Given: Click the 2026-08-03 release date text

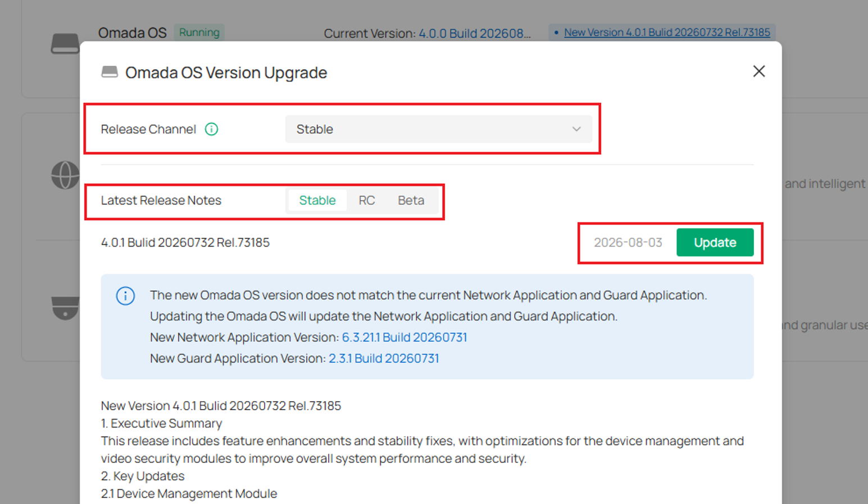Looking at the screenshot, I should [x=628, y=243].
